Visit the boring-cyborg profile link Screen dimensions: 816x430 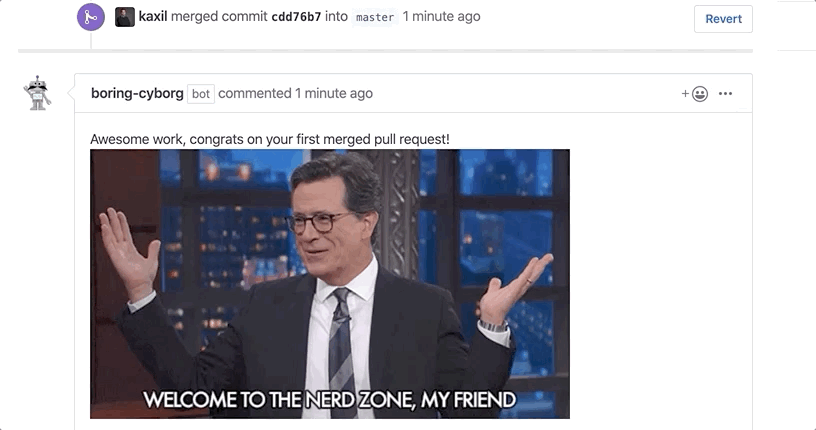pyautogui.click(x=137, y=93)
